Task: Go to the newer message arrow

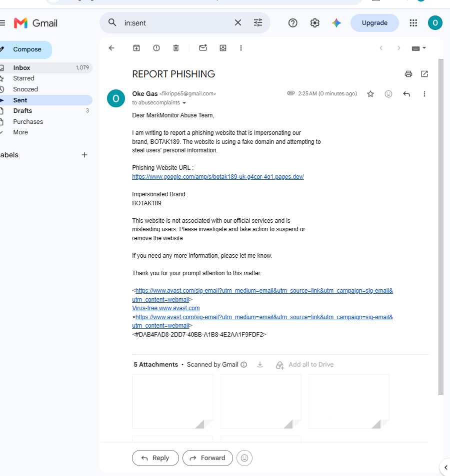Action: pyautogui.click(x=380, y=48)
